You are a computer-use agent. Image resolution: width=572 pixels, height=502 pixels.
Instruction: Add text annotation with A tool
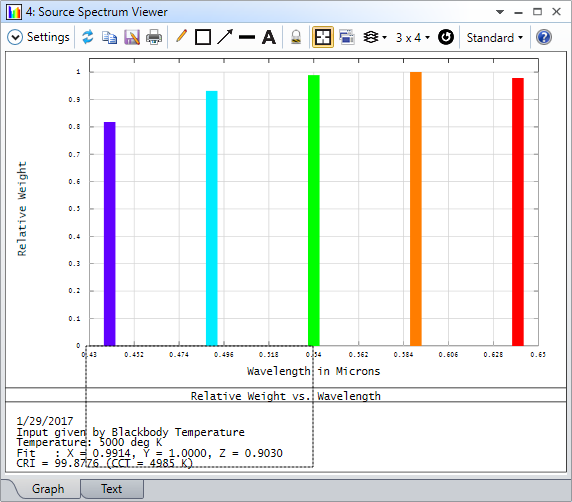click(269, 37)
